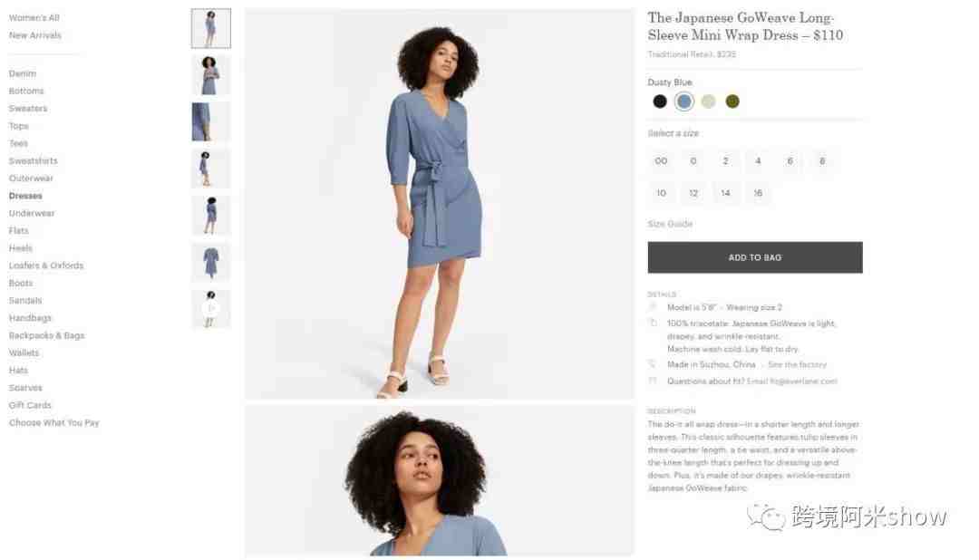Add the dress to bag
The height and width of the screenshot is (560, 979).
click(x=755, y=257)
